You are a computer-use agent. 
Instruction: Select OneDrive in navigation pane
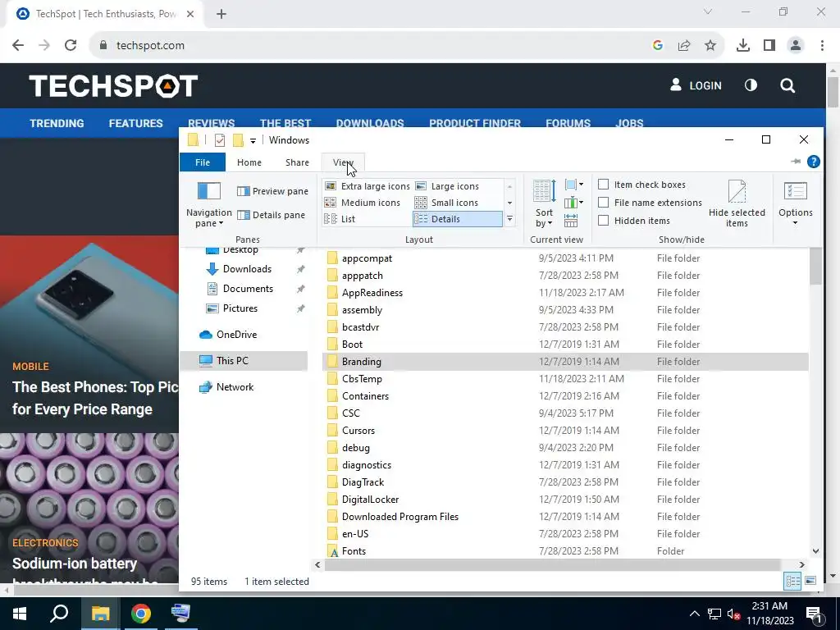[x=236, y=335]
